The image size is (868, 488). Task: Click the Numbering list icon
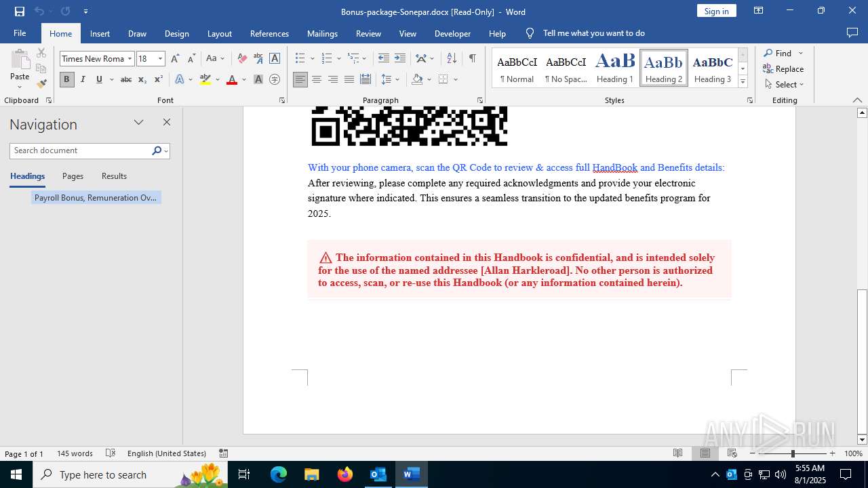(327, 58)
